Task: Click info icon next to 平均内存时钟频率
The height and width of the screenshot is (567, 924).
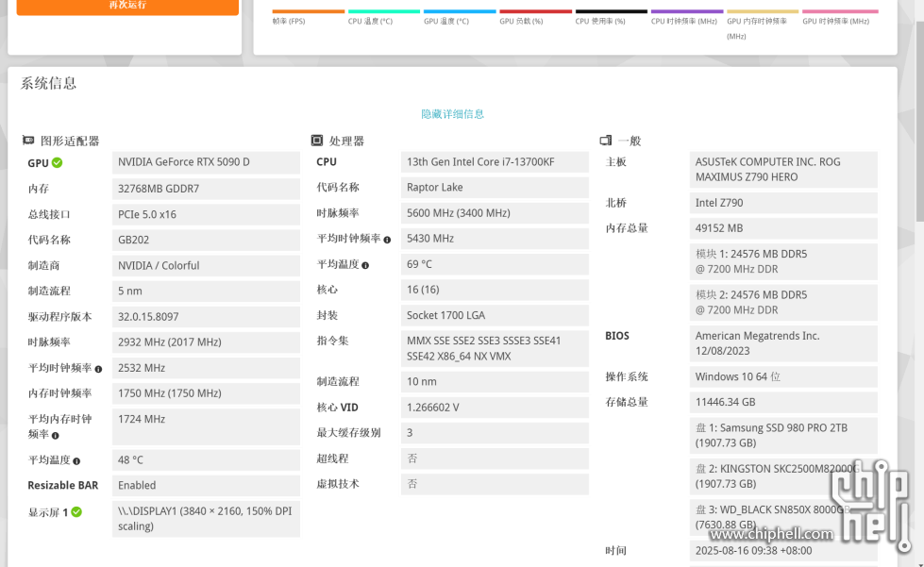Action: (56, 436)
